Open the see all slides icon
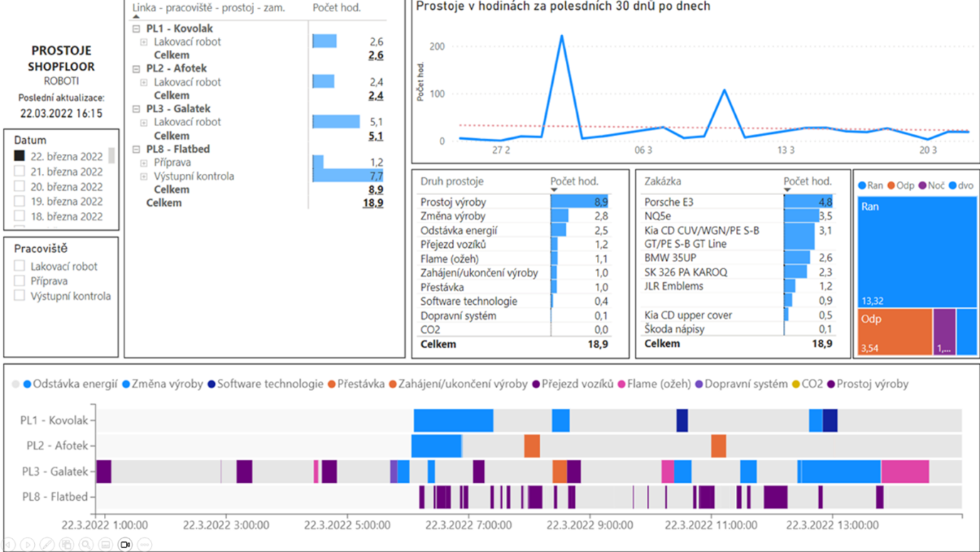Viewport: 980px width, 552px height. 66,544
